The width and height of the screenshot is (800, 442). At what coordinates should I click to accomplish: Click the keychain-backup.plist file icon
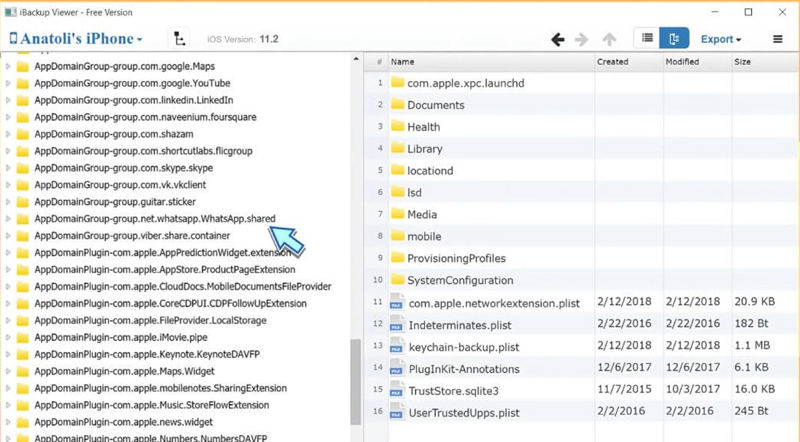397,346
